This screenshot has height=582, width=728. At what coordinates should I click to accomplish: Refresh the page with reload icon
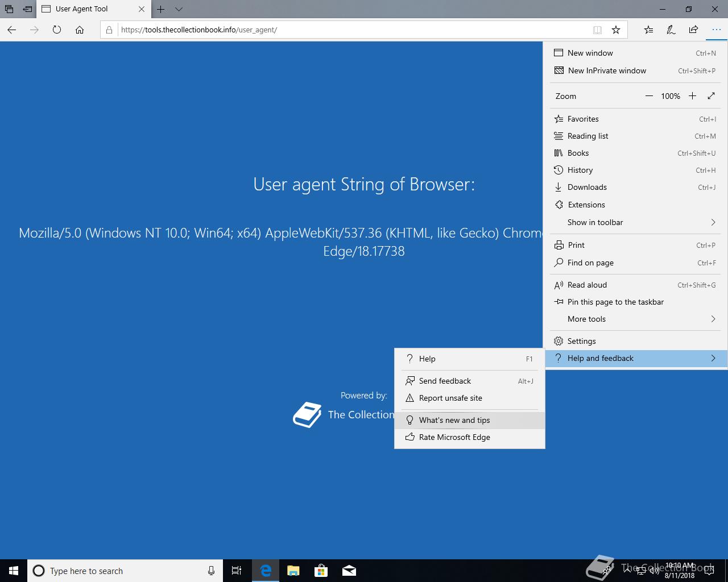click(57, 30)
